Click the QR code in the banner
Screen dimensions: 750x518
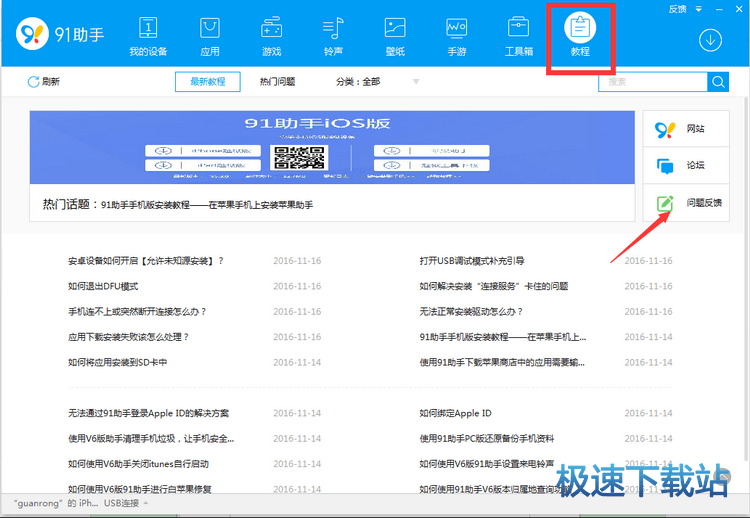pos(299,157)
